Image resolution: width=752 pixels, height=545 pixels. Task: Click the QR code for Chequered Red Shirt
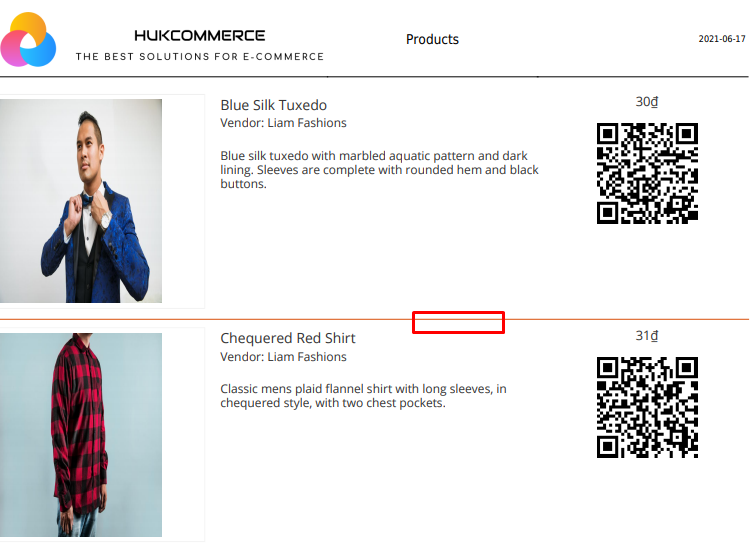pos(647,407)
